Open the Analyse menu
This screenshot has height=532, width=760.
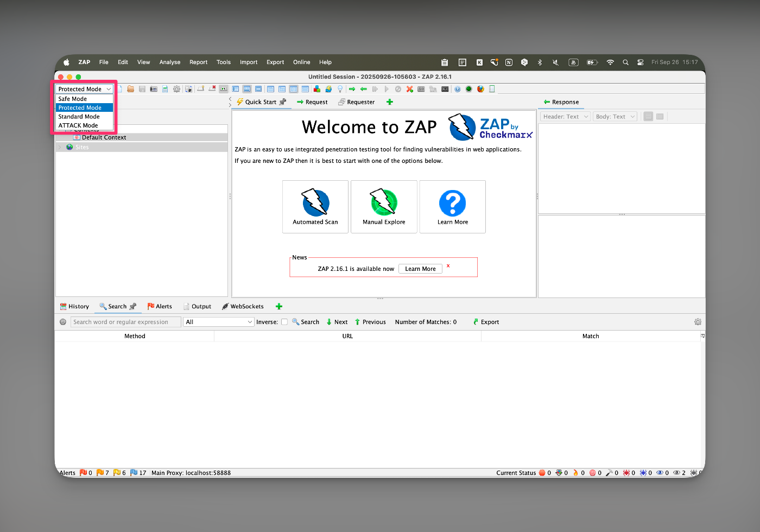tap(170, 62)
